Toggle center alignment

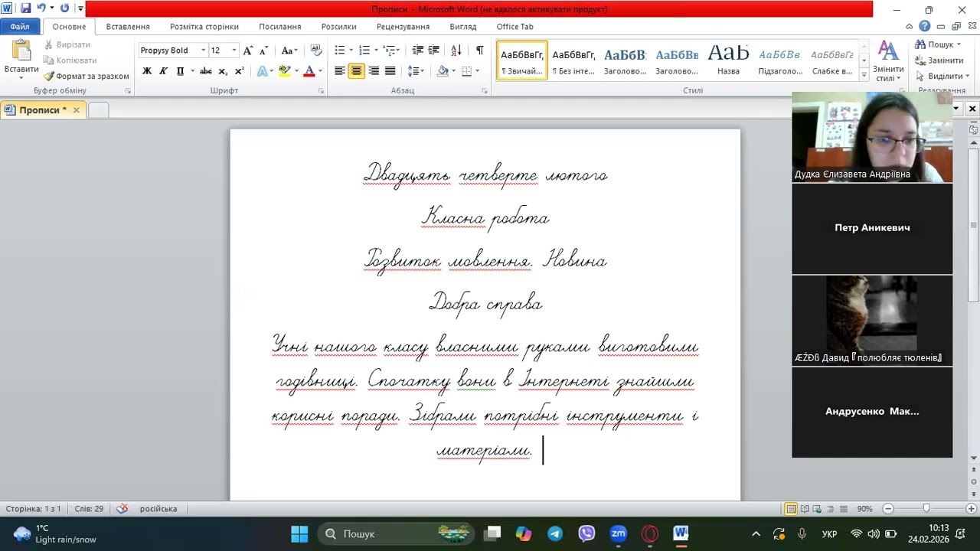pos(356,71)
